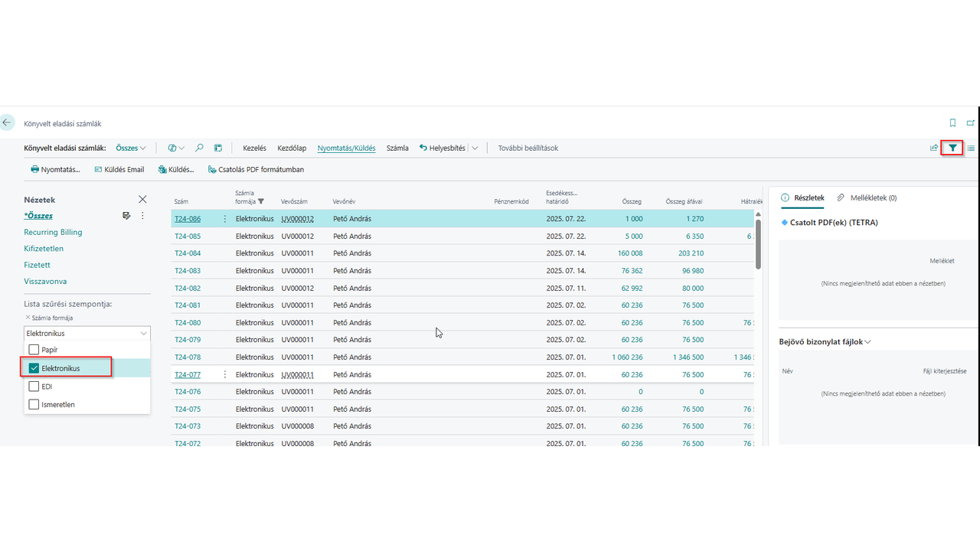Check the Papír option
The height and width of the screenshot is (551, 980).
click(x=34, y=350)
